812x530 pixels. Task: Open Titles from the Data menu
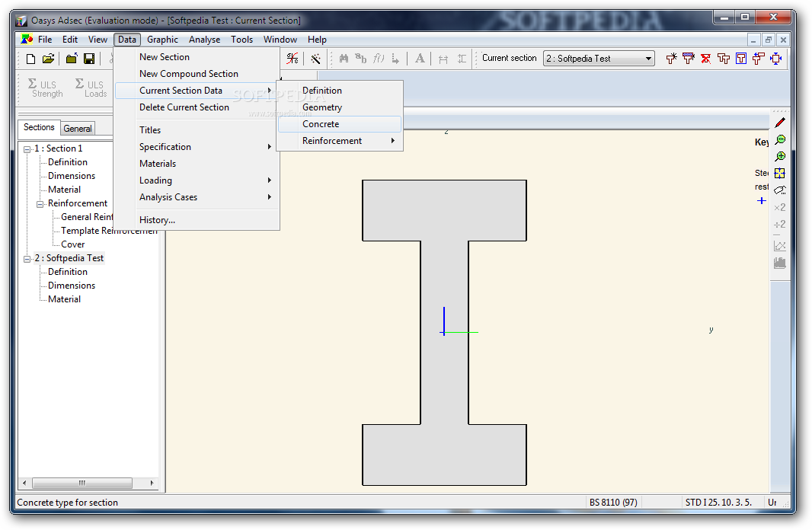coord(197,130)
